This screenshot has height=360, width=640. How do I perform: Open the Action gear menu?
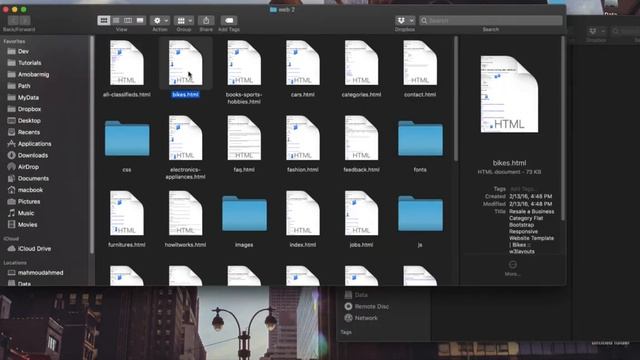point(160,20)
